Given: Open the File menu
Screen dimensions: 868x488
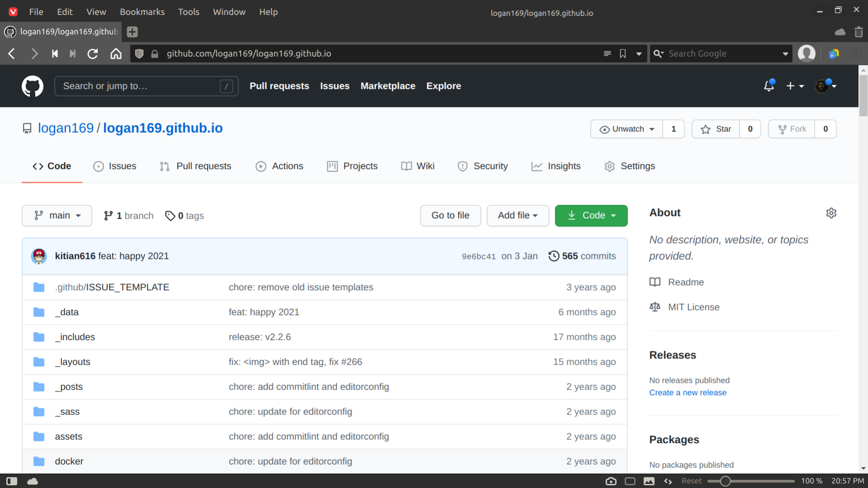Looking at the screenshot, I should (x=36, y=12).
